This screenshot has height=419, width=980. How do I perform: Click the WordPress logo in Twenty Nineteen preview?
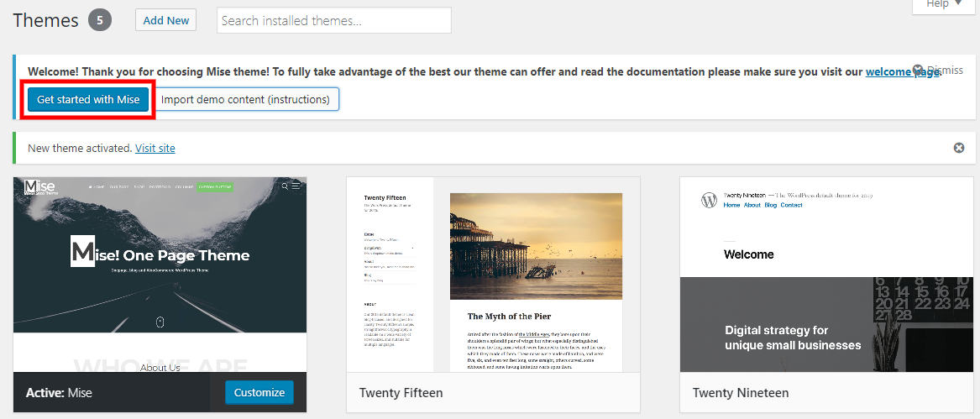(x=710, y=200)
